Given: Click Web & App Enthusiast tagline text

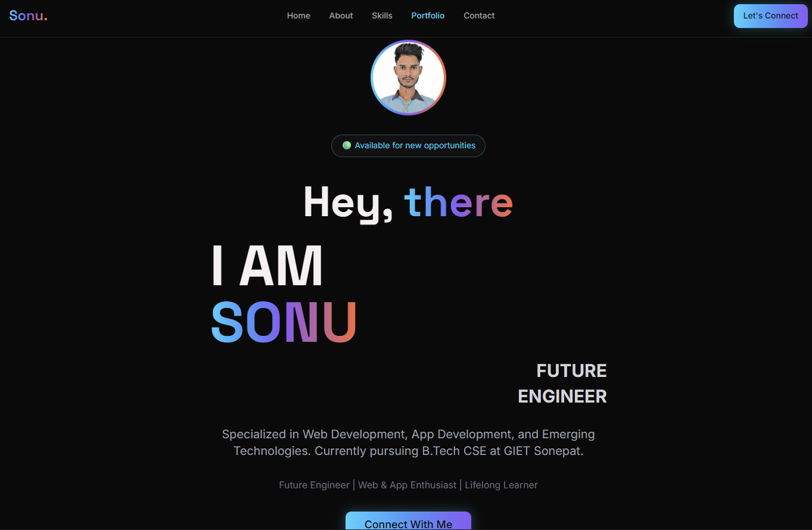Looking at the screenshot, I should point(407,485).
